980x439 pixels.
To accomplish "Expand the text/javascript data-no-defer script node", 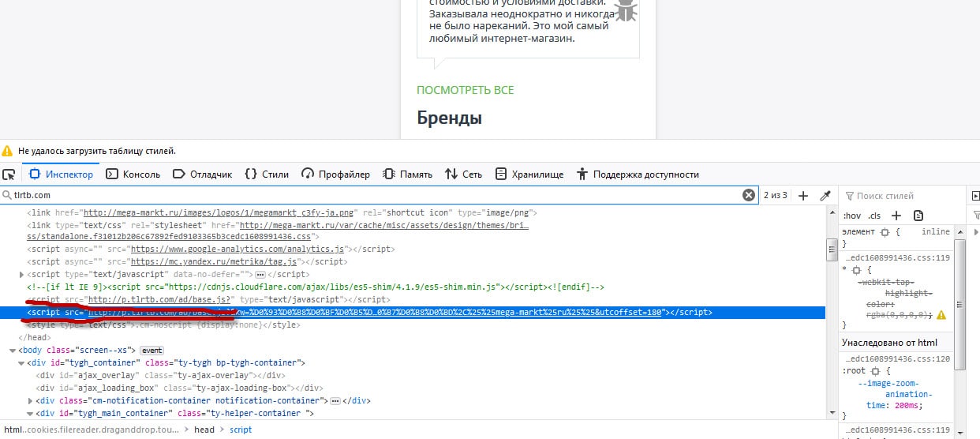I will (x=21, y=274).
